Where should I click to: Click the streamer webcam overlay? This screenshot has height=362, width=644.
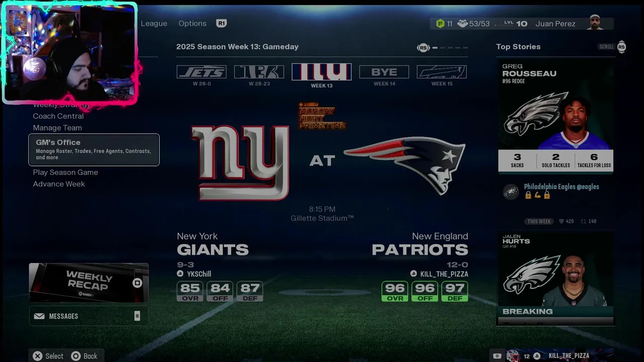(70, 53)
